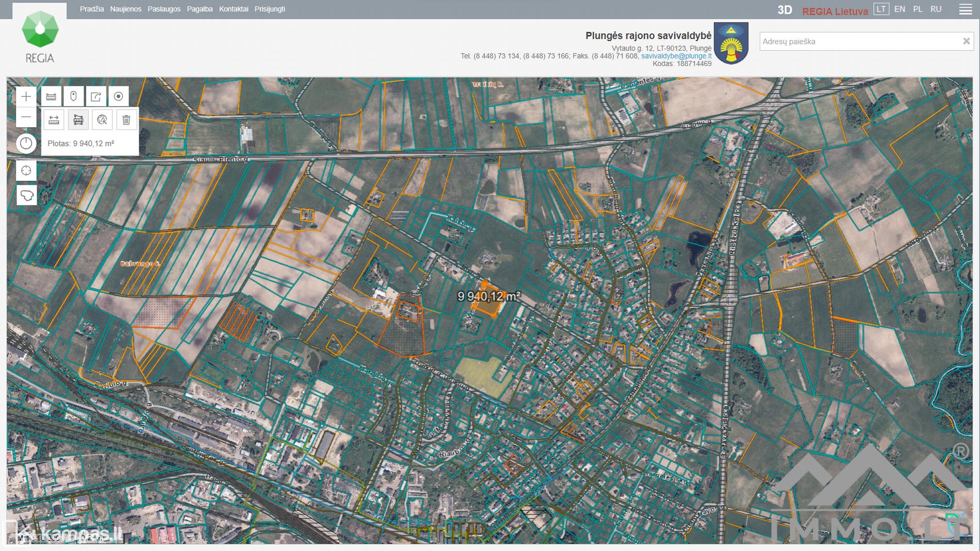
Task: Click the share map icon
Action: pyautogui.click(x=96, y=96)
